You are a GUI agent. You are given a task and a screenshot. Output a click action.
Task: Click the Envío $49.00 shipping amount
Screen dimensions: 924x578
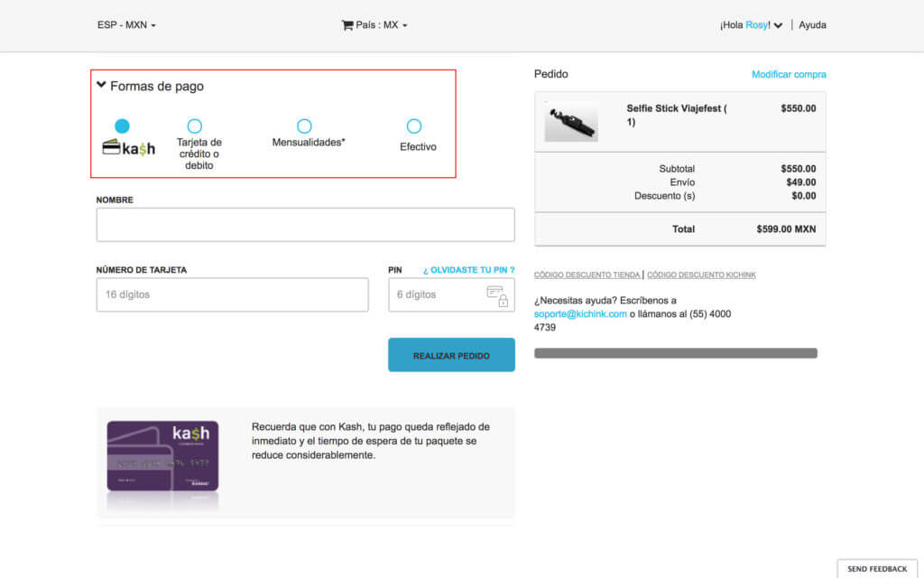click(801, 182)
